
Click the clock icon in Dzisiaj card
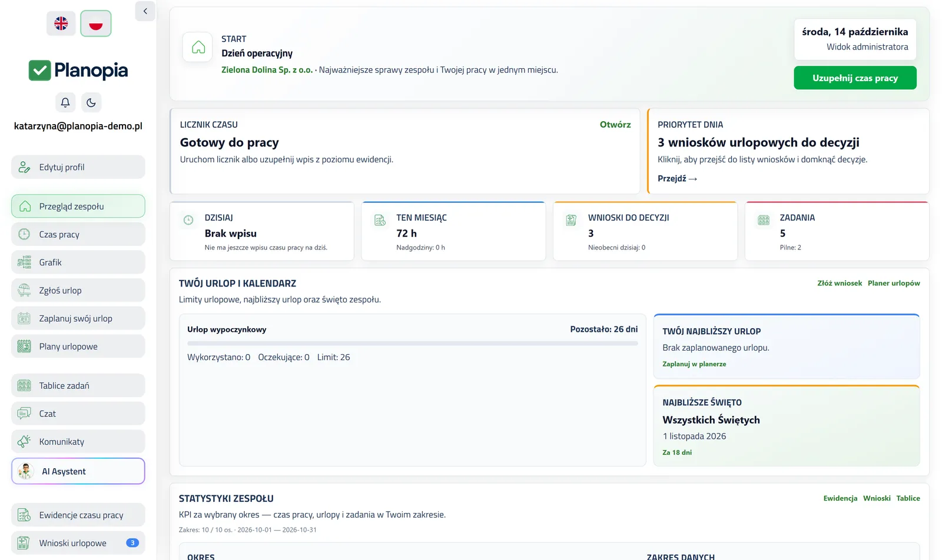click(188, 221)
